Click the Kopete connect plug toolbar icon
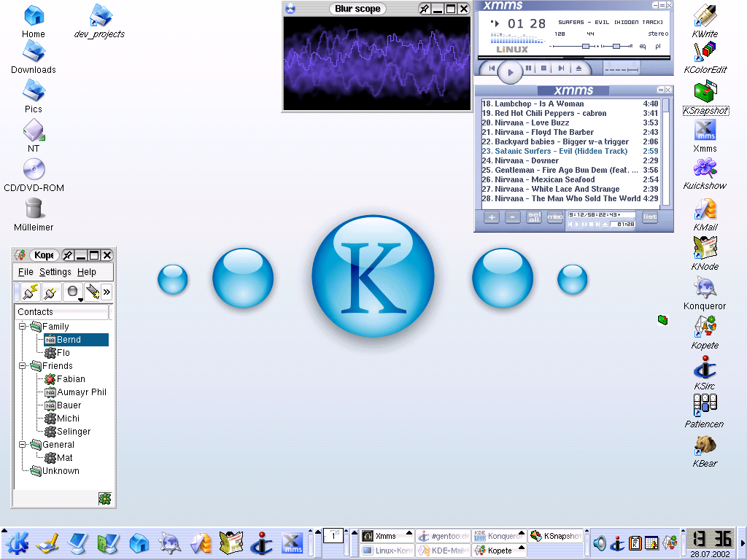This screenshot has width=747, height=560. [31, 292]
